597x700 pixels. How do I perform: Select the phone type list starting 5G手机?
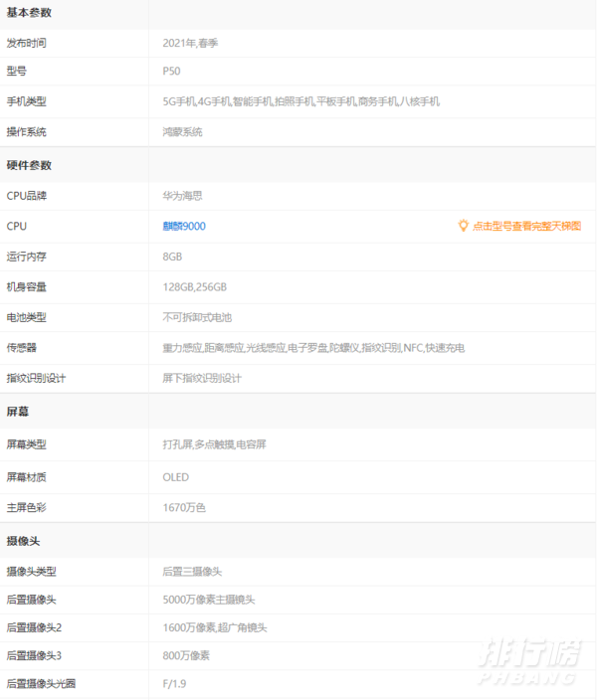pos(301,101)
